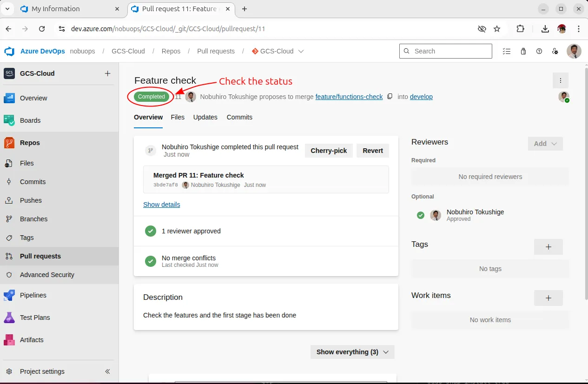This screenshot has width=588, height=384.
Task: Open user settings icon in header
Action: tap(555, 51)
